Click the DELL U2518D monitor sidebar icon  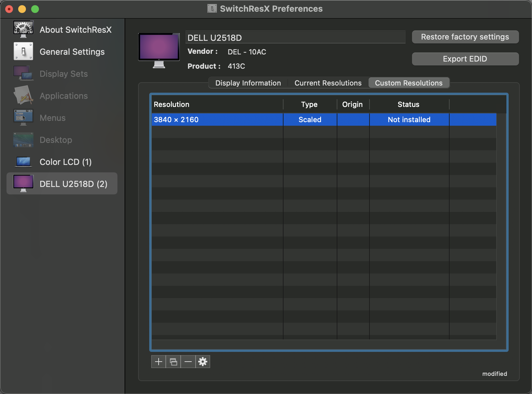[23, 184]
